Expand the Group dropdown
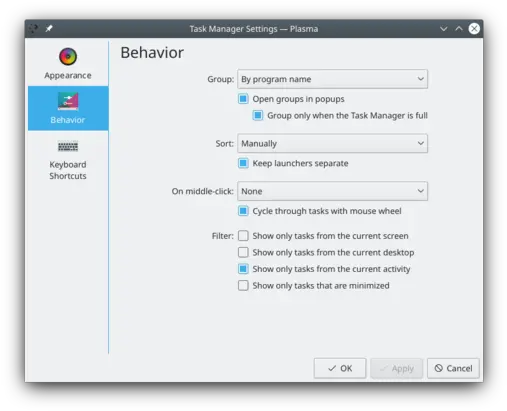Viewport: 507px width, 411px height. click(332, 79)
